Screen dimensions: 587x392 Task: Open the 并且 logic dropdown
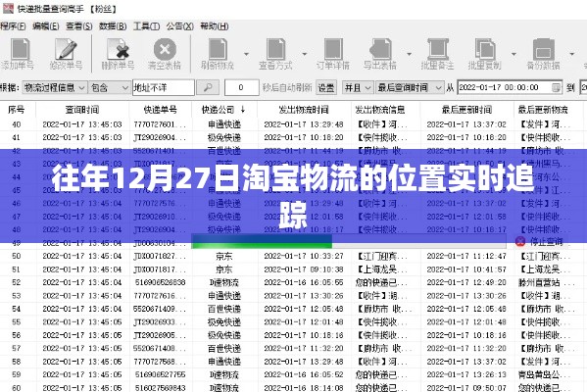[x=358, y=87]
